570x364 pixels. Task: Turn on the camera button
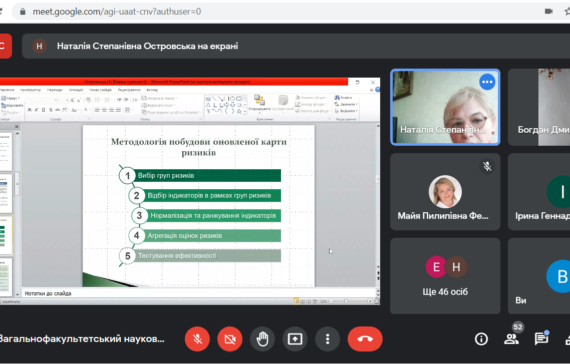[x=230, y=339]
